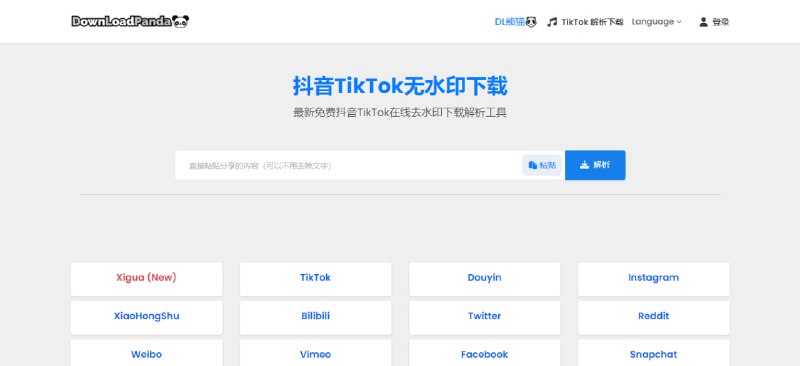The width and height of the screenshot is (800, 366).
Task: Select the Instagram platform card
Action: (x=654, y=279)
